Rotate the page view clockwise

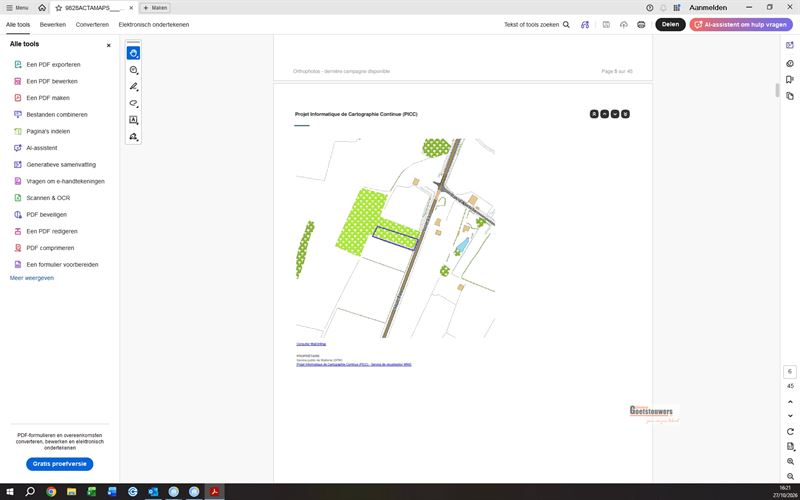790,432
